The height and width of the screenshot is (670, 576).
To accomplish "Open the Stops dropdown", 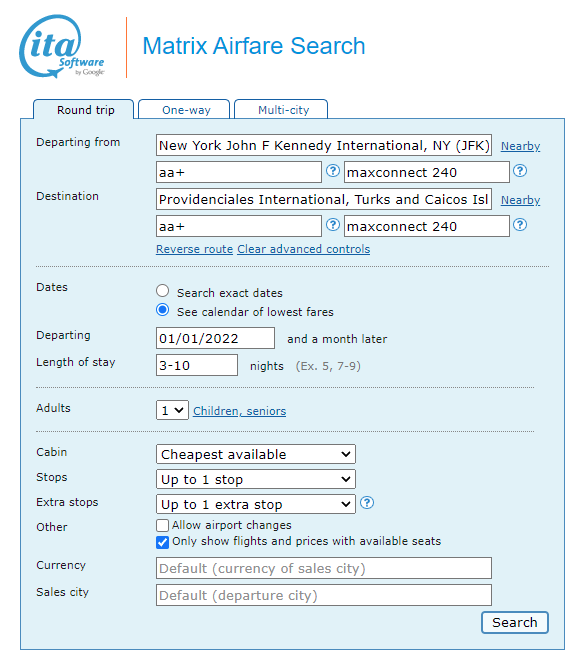I will [x=256, y=479].
